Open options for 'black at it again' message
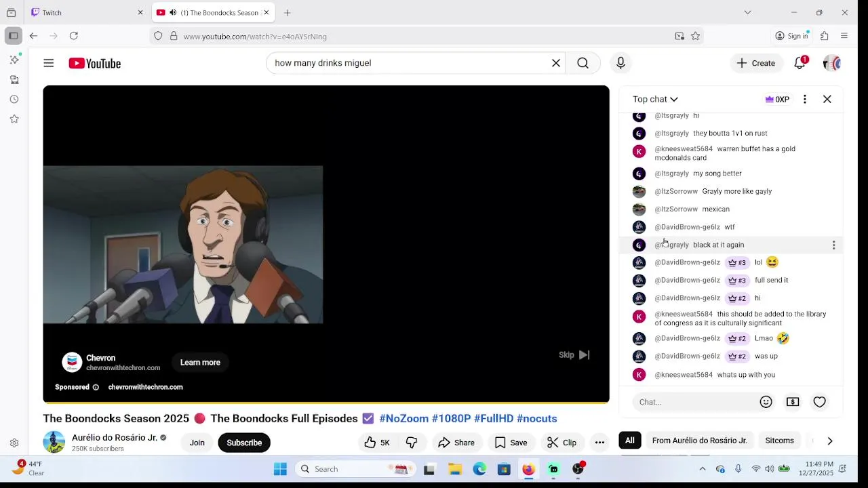Viewport: 868px width, 488px height. tap(834, 245)
